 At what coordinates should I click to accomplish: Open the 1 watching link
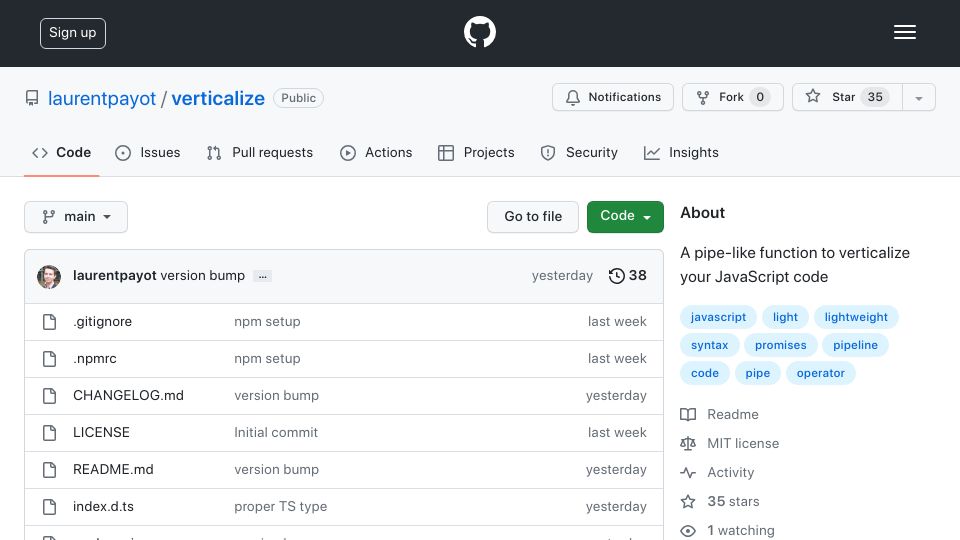pyautogui.click(x=727, y=530)
